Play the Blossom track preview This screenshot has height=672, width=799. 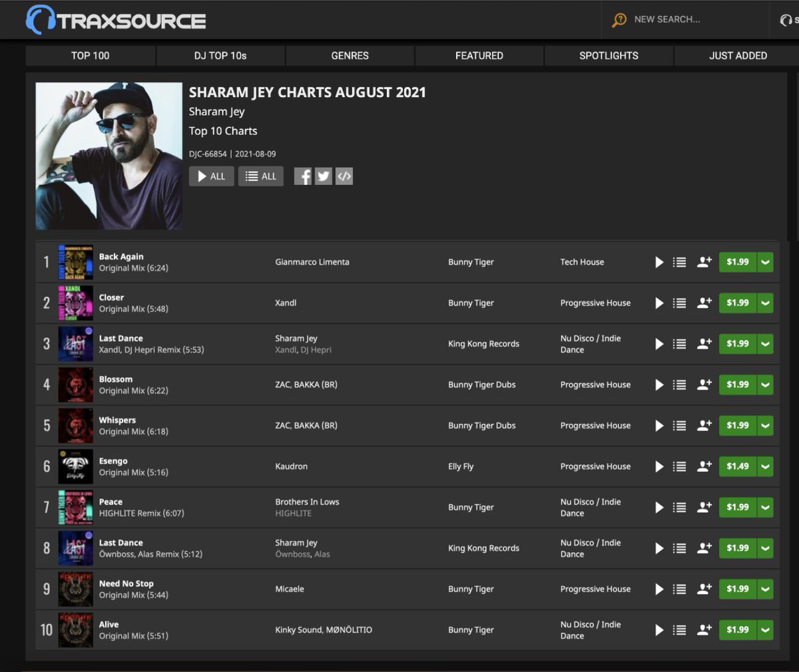coord(659,385)
